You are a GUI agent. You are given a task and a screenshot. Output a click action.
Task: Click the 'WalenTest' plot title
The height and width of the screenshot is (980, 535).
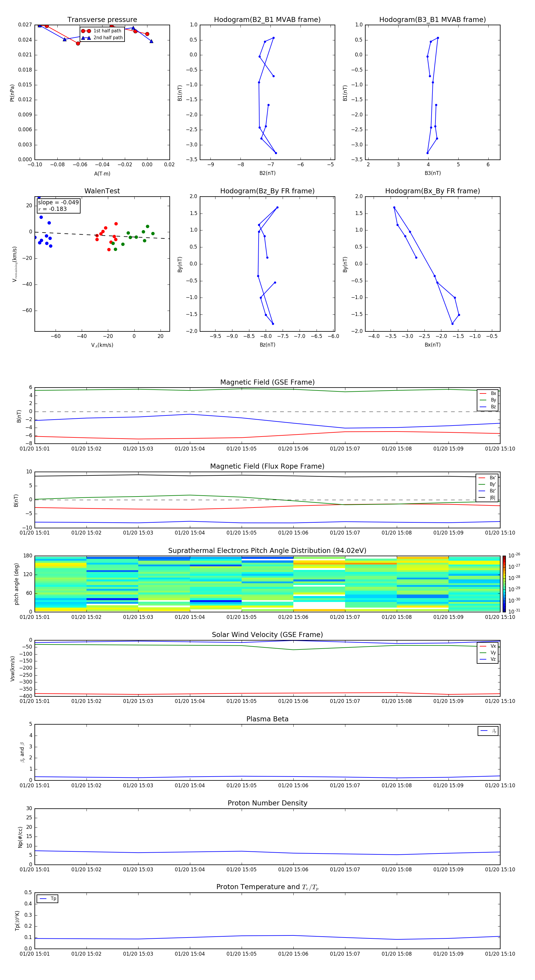[x=102, y=191]
